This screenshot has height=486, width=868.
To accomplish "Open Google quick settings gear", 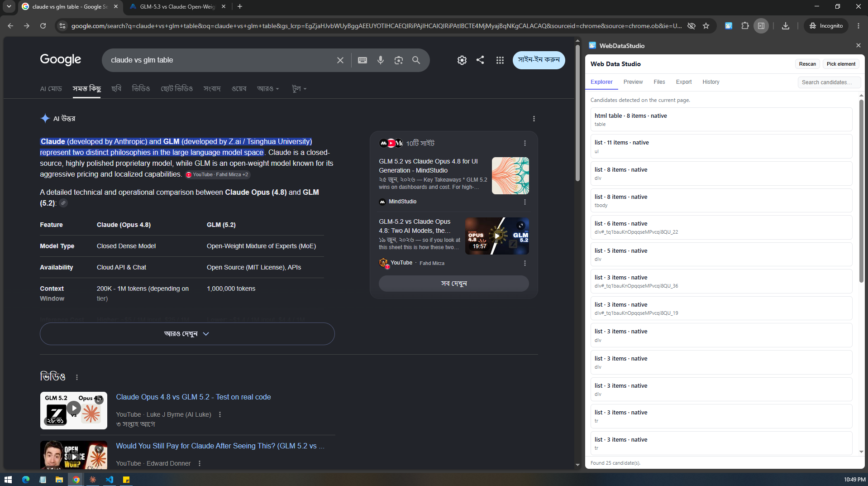I will pos(462,60).
